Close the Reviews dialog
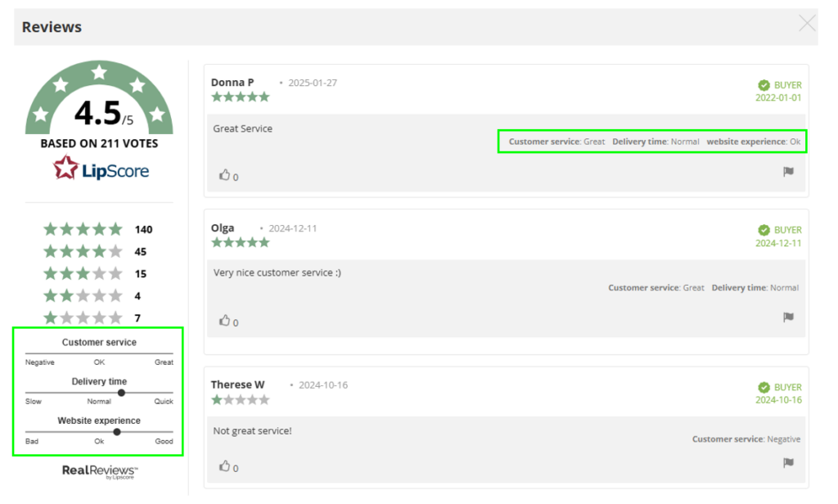Image resolution: width=838 pixels, height=504 pixels. pyautogui.click(x=807, y=24)
